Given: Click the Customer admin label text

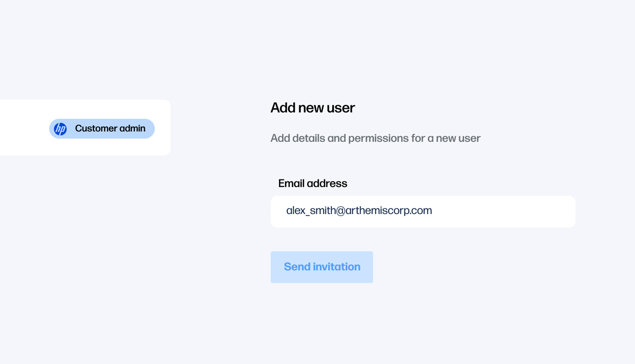Looking at the screenshot, I should coord(110,129).
